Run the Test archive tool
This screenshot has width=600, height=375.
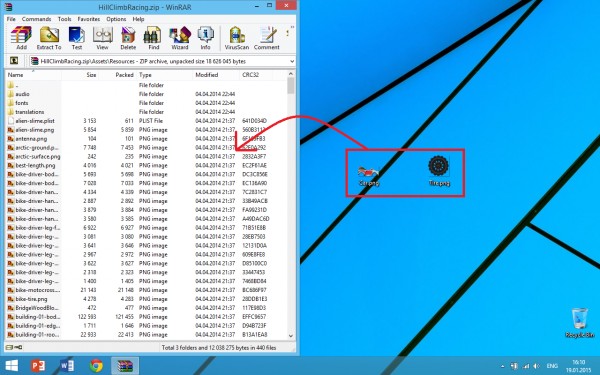tap(77, 38)
